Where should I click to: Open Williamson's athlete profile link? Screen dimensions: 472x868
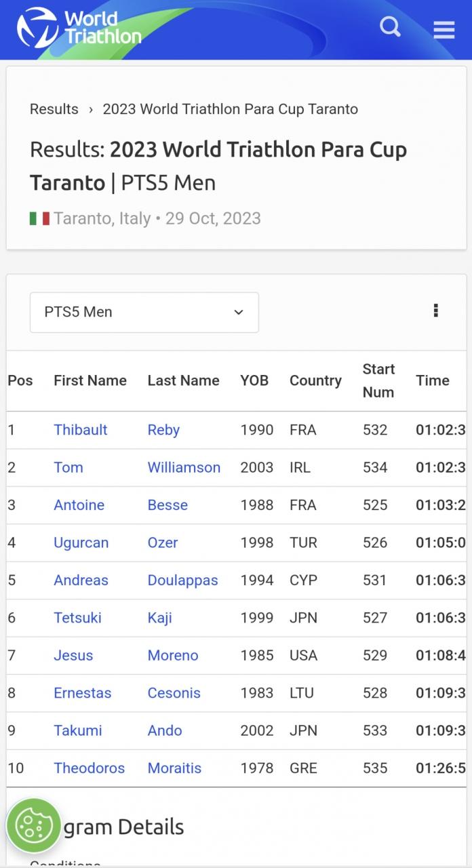point(184,467)
